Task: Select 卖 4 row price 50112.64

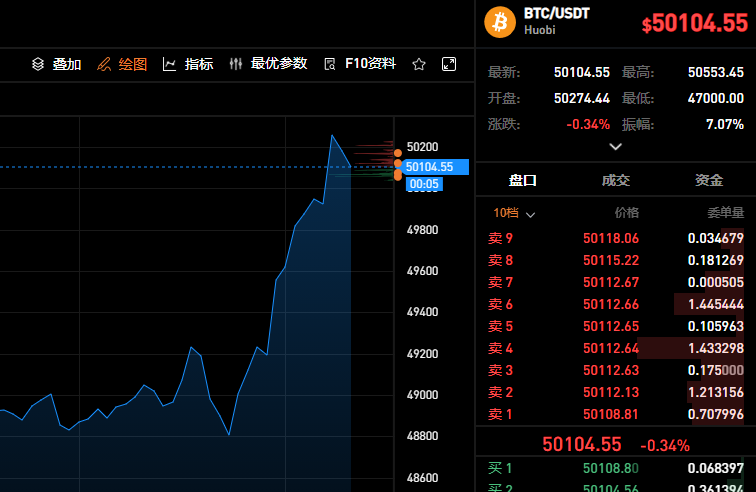Action: [x=611, y=348]
